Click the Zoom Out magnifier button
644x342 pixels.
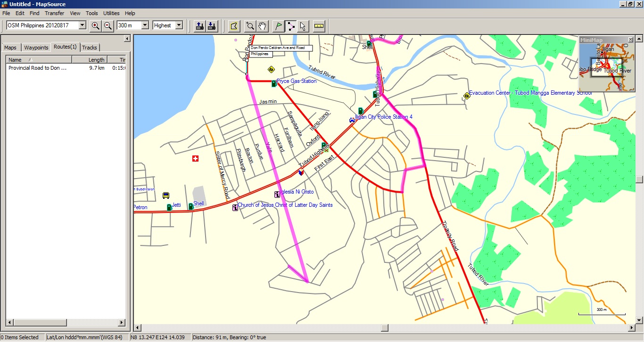(108, 26)
